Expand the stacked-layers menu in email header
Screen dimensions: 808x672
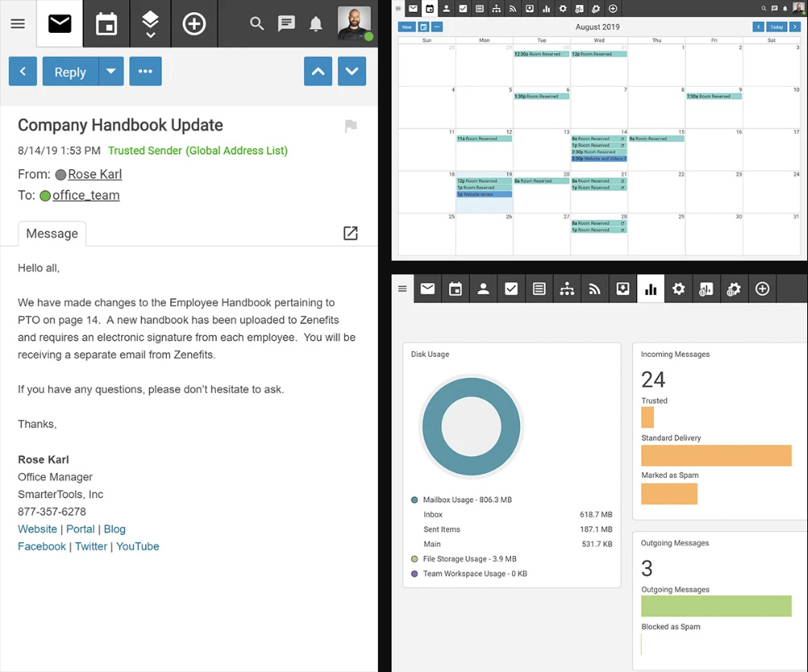[150, 24]
